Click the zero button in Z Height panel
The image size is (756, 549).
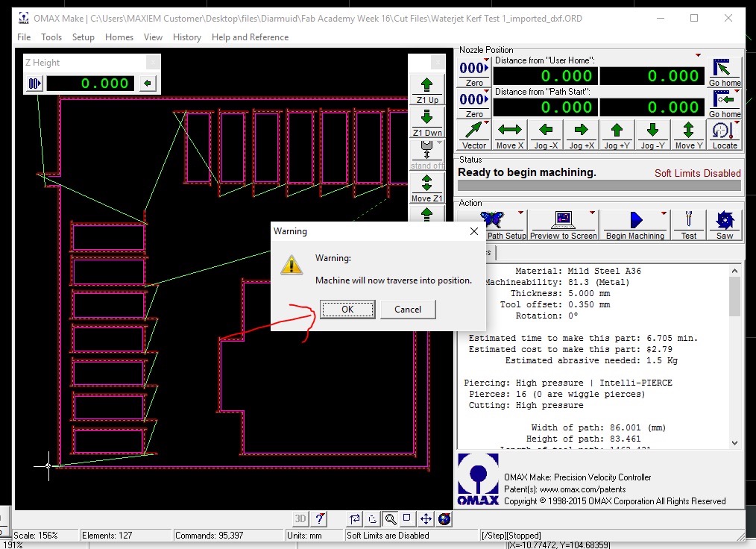click(34, 84)
